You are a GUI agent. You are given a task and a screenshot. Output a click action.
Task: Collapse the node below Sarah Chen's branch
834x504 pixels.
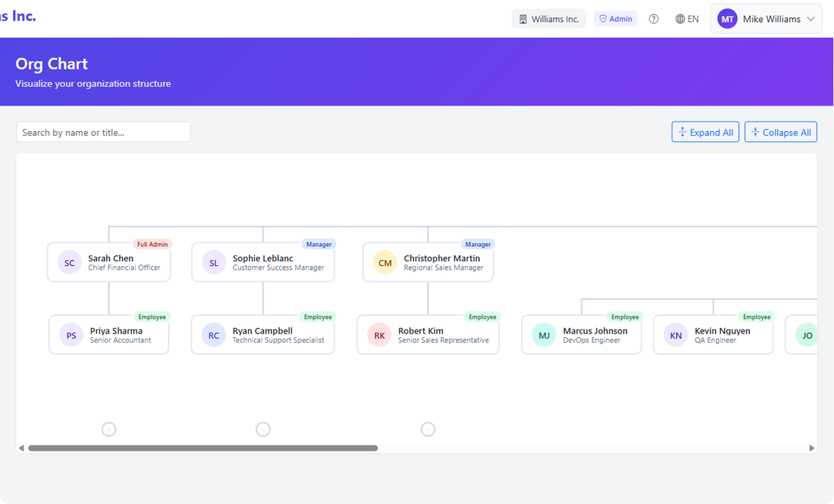click(108, 429)
